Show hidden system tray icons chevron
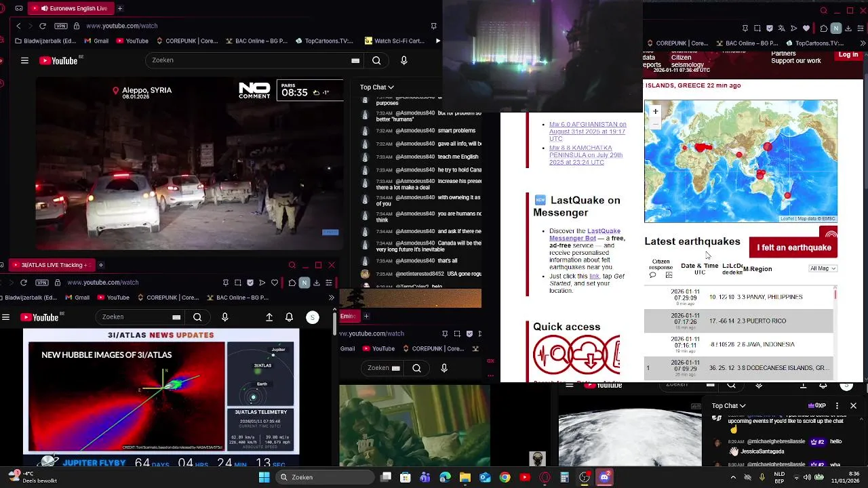The height and width of the screenshot is (488, 868). [x=733, y=477]
